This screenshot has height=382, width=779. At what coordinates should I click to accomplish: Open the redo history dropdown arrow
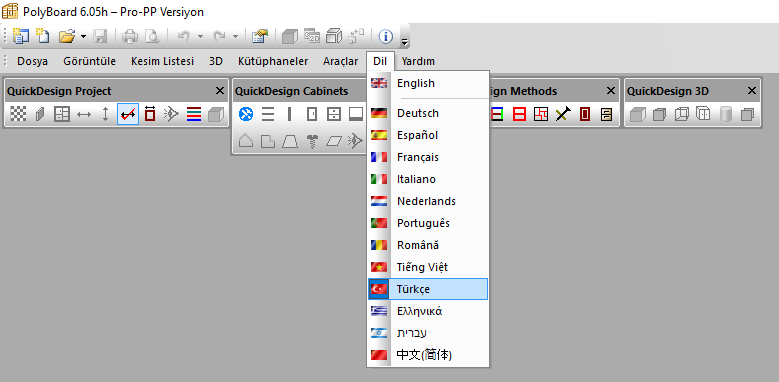235,36
